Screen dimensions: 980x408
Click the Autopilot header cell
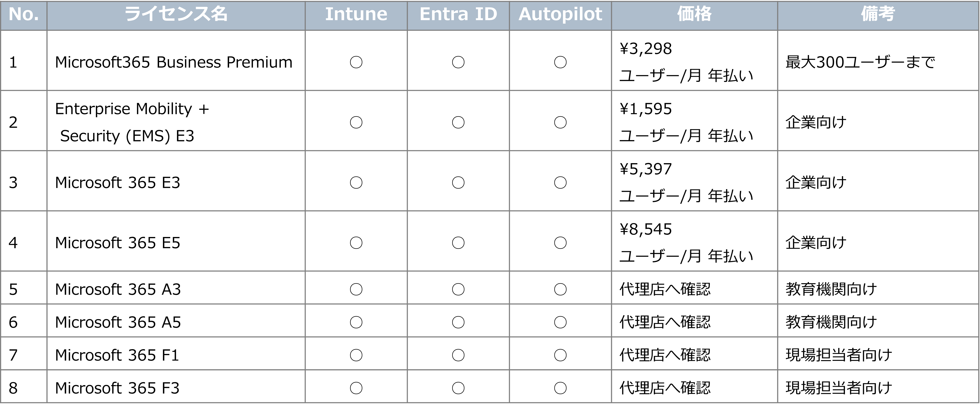tap(560, 15)
